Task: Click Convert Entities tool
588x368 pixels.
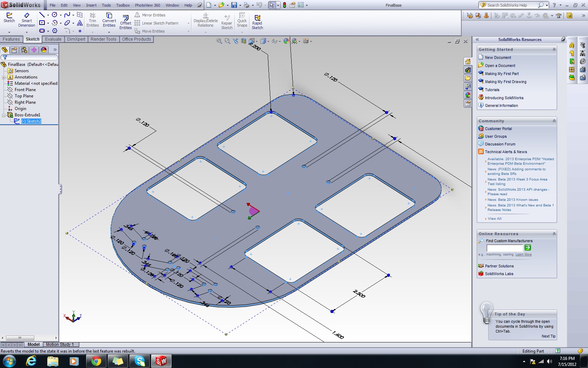Action: pos(109,20)
